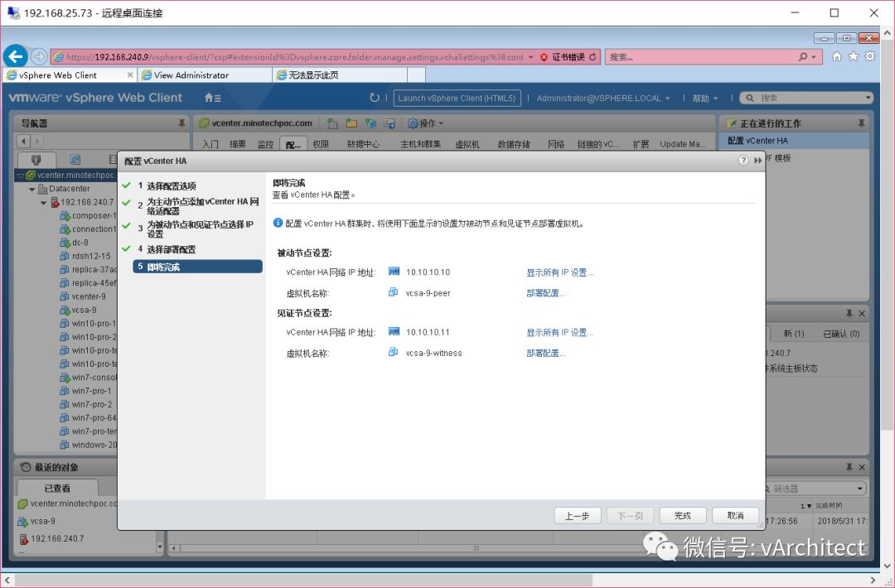Select the vcenter-9 VM in tree
895x588 pixels.
coord(89,296)
